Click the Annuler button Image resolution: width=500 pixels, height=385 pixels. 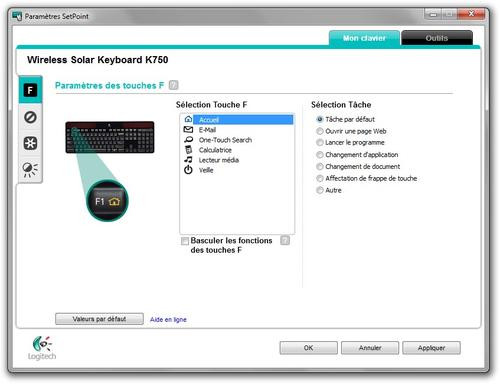coord(370,348)
